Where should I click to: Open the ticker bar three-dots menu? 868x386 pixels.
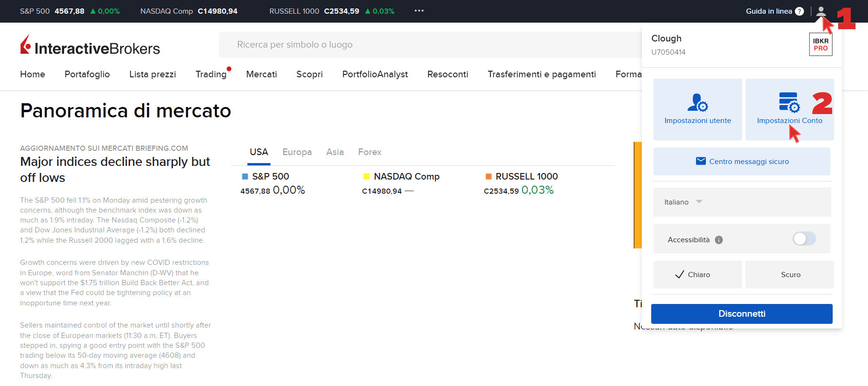point(419,11)
